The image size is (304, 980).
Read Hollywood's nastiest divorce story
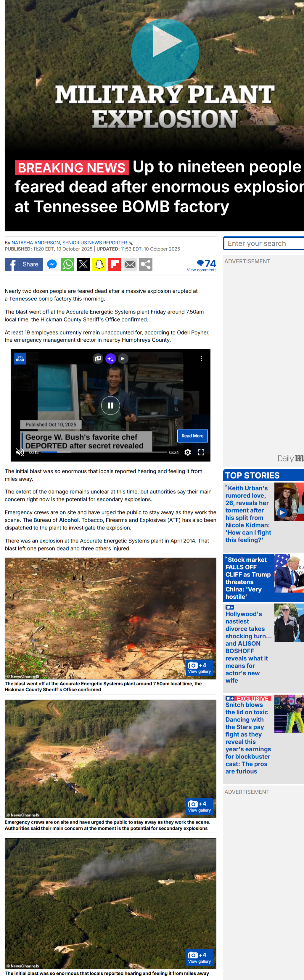coord(248,647)
